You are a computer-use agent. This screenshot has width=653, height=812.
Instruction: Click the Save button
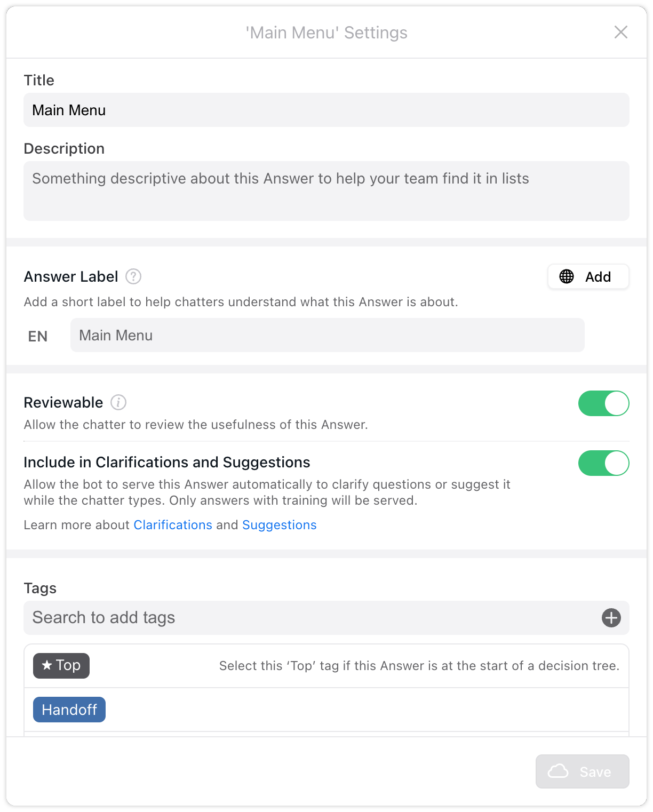(x=582, y=771)
